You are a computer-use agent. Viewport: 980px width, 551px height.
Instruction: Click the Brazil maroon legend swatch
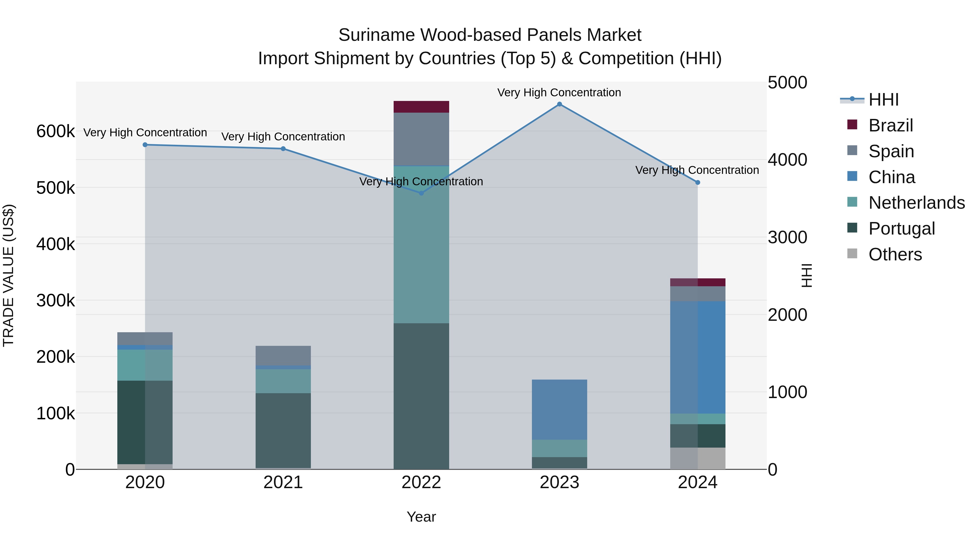click(852, 124)
